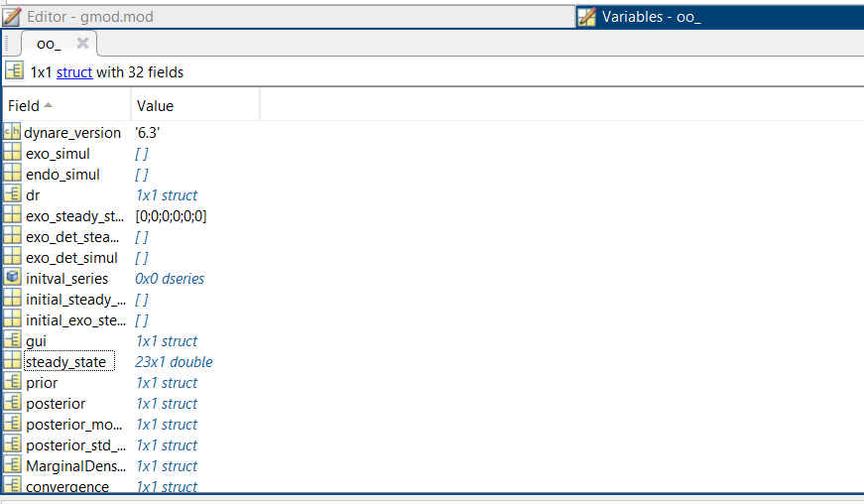This screenshot has width=864, height=504.
Task: Click the convergence struct icon
Action: (12, 485)
